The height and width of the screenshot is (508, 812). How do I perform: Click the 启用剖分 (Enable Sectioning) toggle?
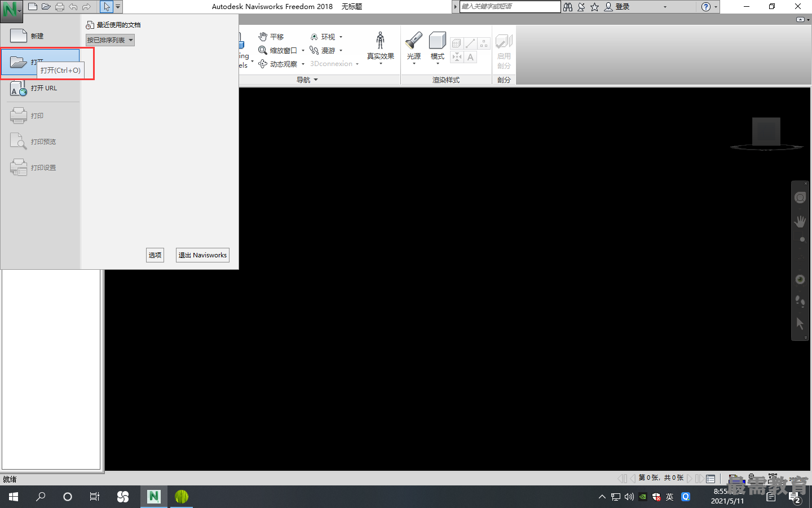pos(504,51)
